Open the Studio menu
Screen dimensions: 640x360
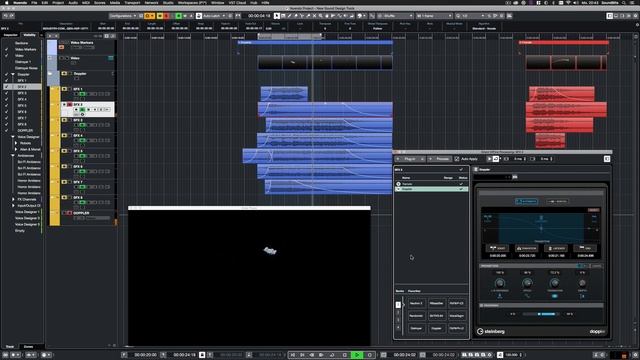[x=168, y=2]
